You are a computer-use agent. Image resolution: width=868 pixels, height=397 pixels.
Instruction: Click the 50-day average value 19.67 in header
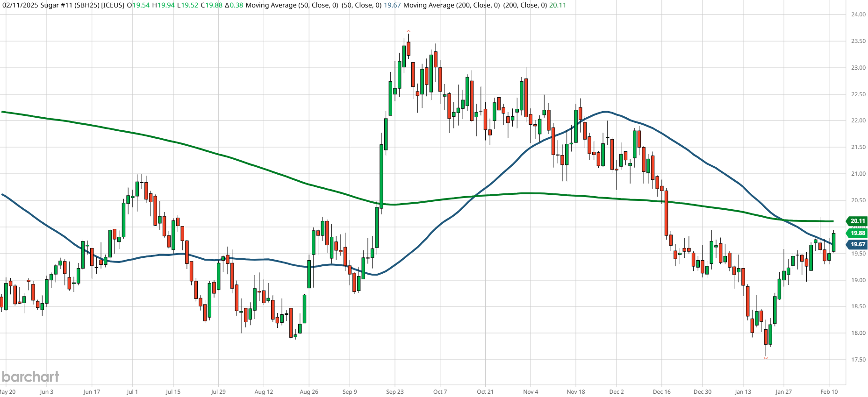coord(393,5)
